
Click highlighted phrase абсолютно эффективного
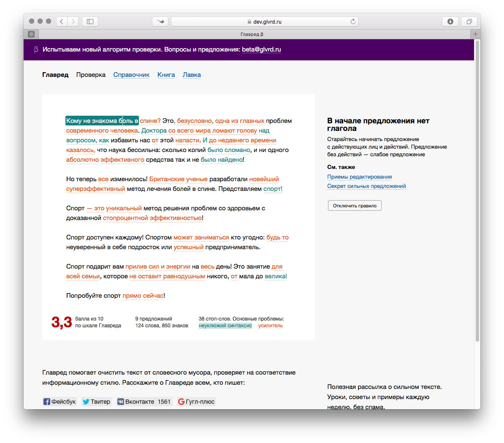105,160
